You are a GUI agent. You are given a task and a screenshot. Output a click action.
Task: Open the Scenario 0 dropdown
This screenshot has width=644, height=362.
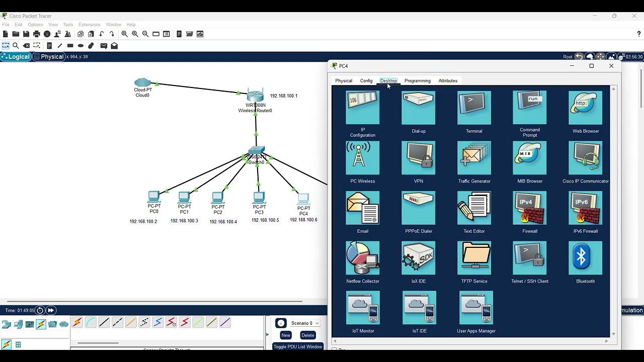pos(304,323)
